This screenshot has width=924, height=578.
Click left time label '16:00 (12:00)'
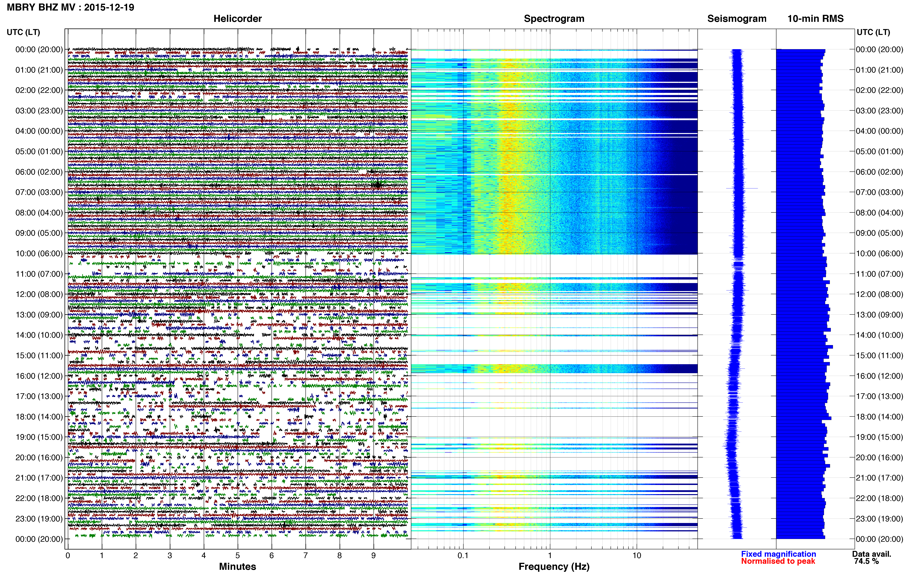point(39,376)
